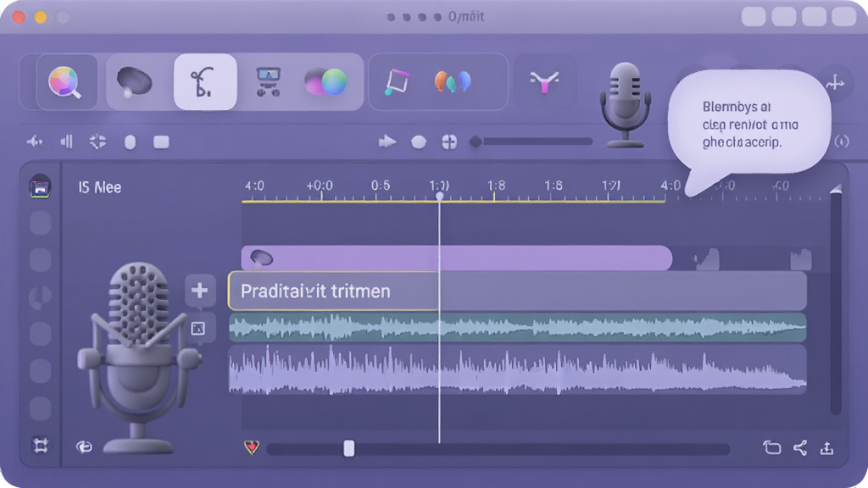Select the pink Y-shaped split tool
This screenshot has width=868, height=488.
[544, 82]
